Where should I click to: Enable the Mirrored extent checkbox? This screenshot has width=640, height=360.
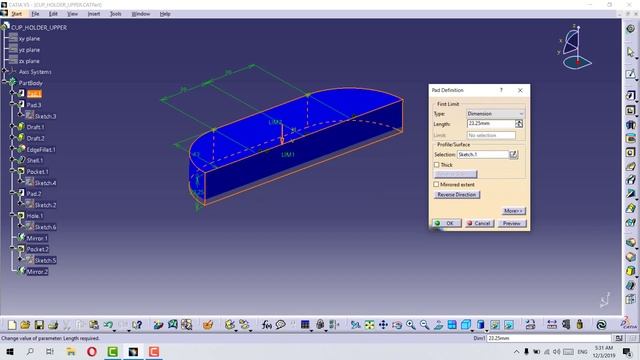coord(437,184)
